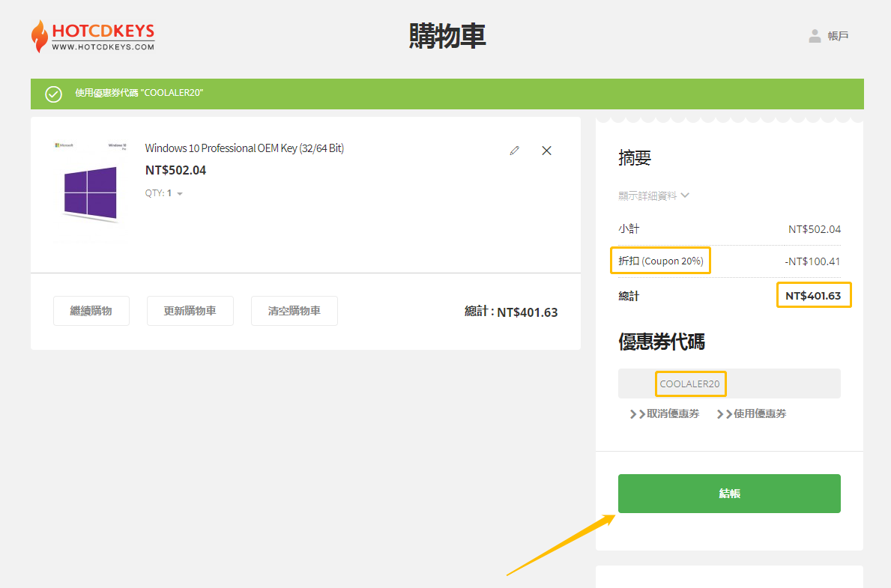Click the 購物車 page heading
The width and height of the screenshot is (891, 588).
[447, 36]
